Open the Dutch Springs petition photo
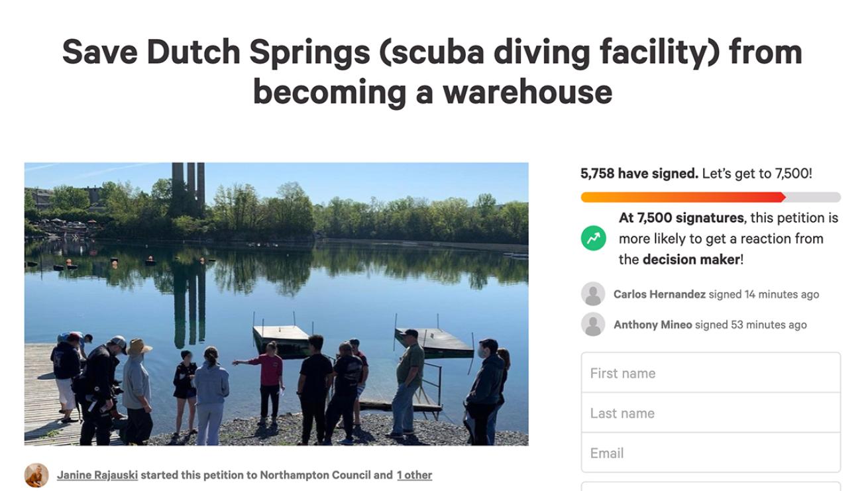The height and width of the screenshot is (491, 868). [276, 303]
